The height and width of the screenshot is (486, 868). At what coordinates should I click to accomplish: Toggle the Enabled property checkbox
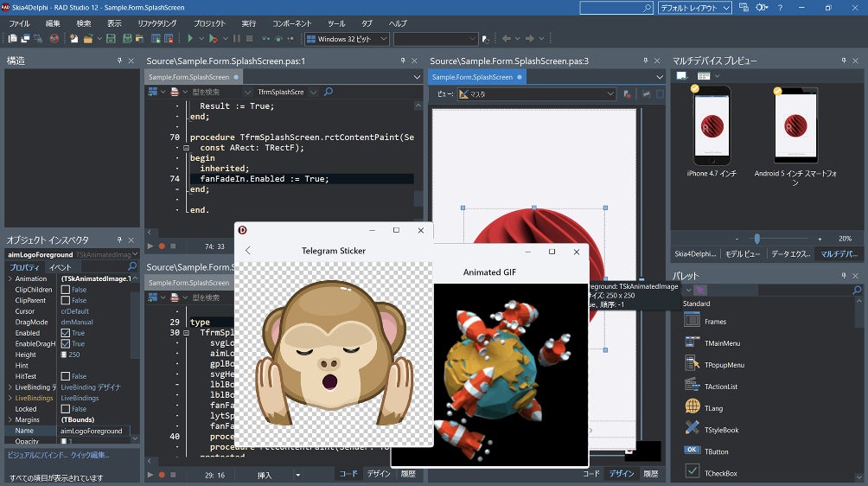click(66, 333)
